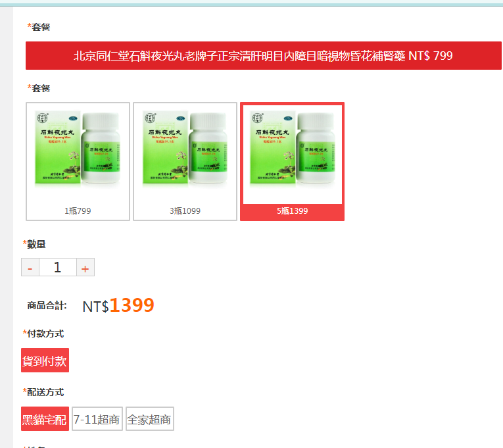Click the orange 1399 total price
This screenshot has height=448, width=503.
[x=132, y=305]
